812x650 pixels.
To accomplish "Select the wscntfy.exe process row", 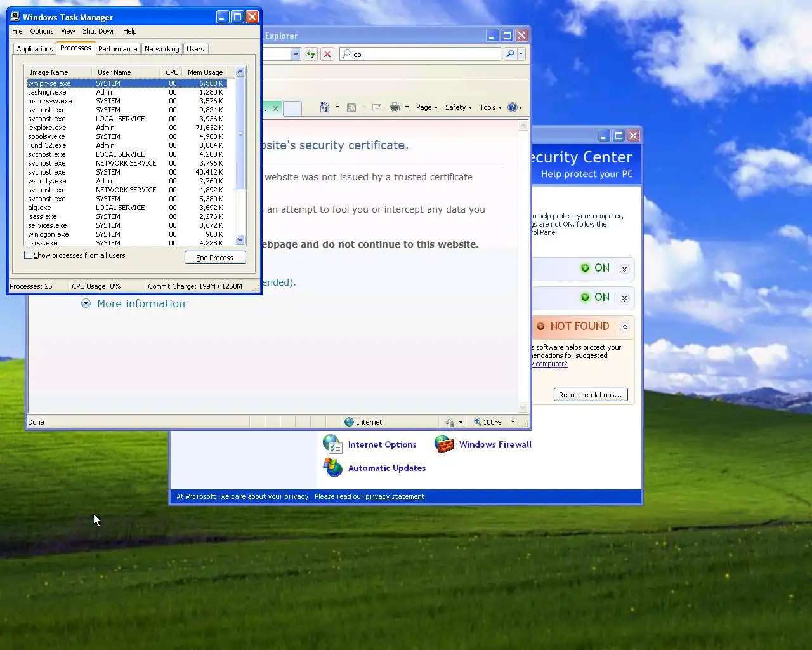I will tap(126, 181).
